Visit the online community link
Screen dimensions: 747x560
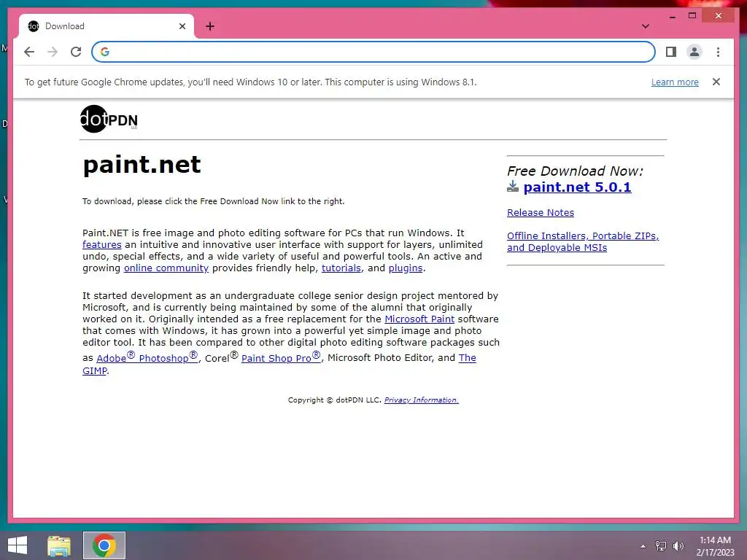166,268
